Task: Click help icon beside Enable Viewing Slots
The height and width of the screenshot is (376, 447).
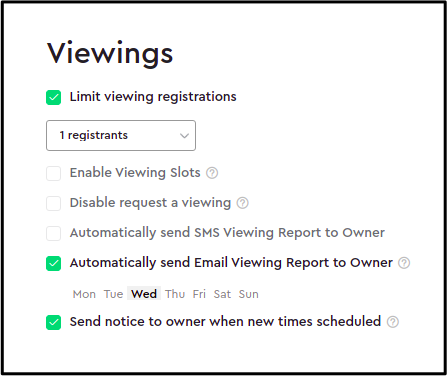Action: [212, 173]
